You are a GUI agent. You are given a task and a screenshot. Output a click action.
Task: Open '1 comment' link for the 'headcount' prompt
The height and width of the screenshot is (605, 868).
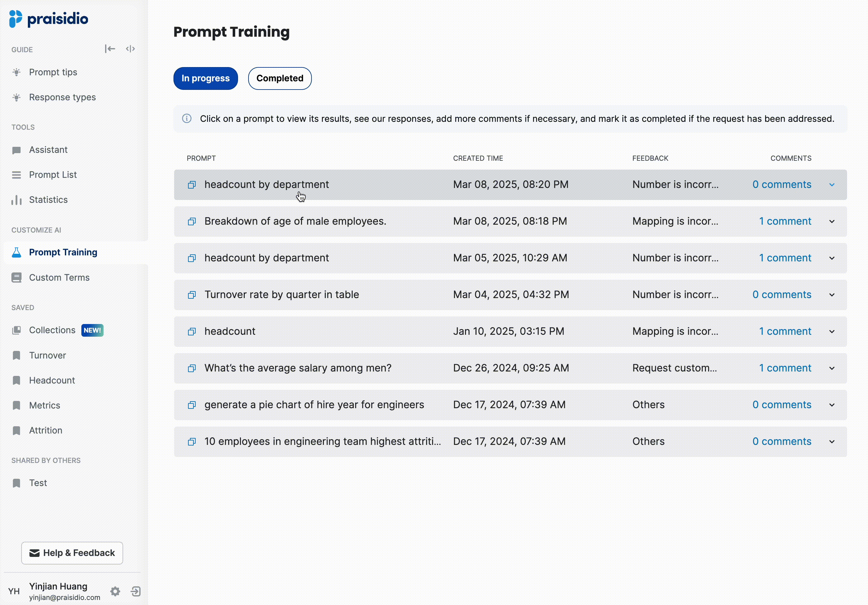[785, 331]
